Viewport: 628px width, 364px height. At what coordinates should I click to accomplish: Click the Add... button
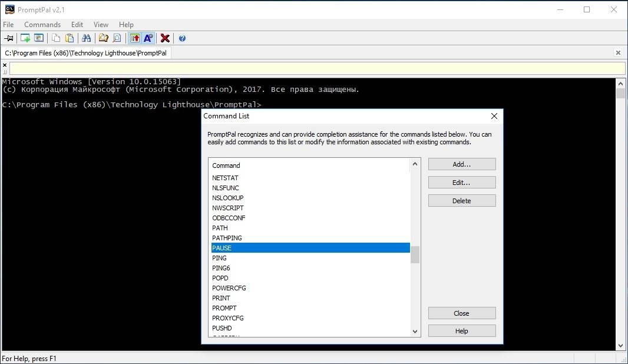462,164
